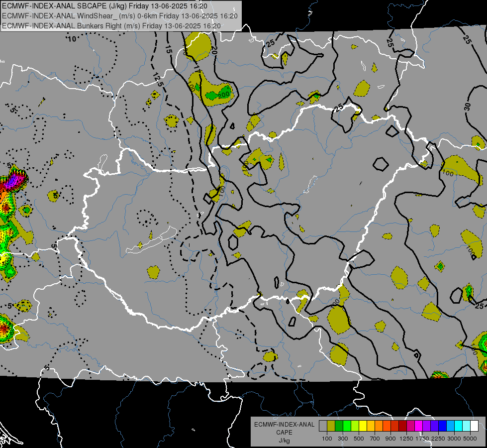
Task: Pick the pure yellow legend swatch
Action: coord(363,426)
